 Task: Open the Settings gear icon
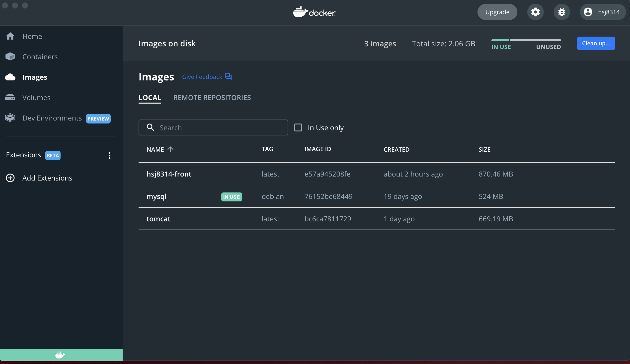click(x=535, y=12)
